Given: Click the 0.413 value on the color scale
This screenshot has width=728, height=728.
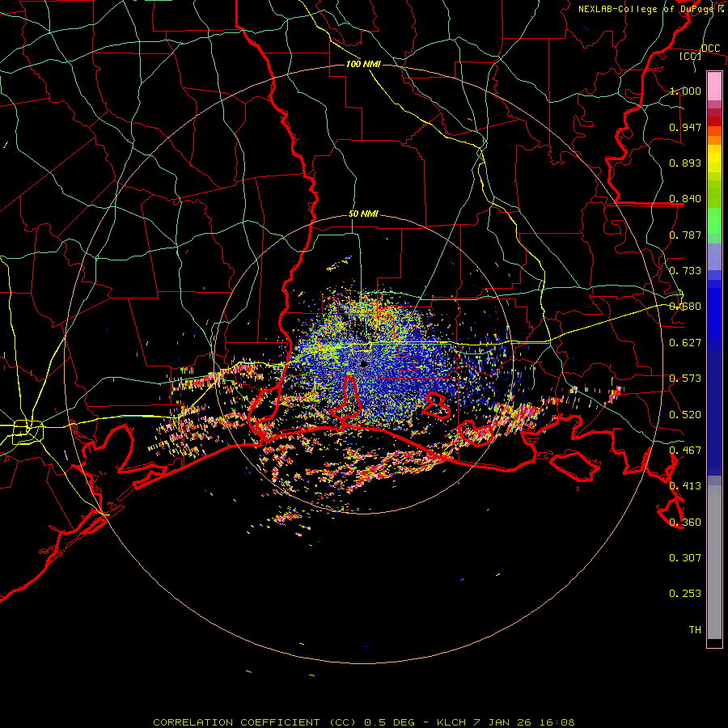Looking at the screenshot, I should (x=685, y=486).
